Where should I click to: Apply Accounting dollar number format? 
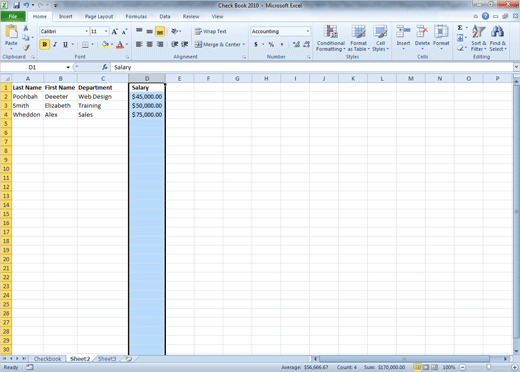tap(256, 44)
